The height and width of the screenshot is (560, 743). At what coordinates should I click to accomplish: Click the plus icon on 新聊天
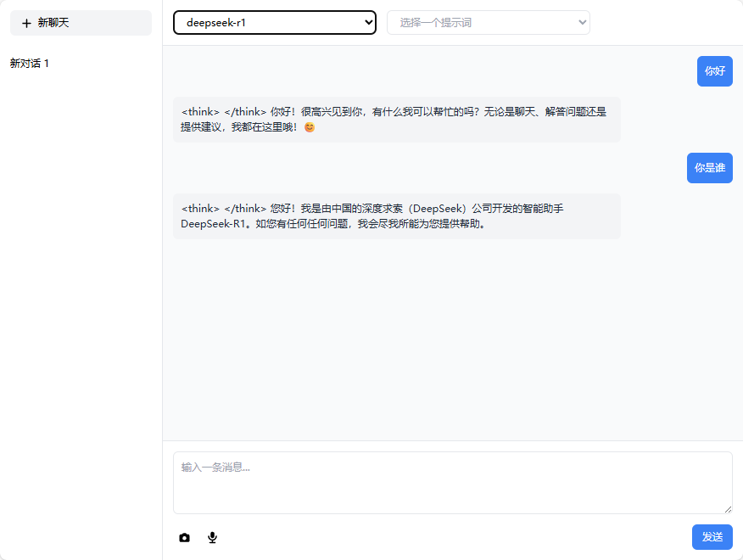(26, 23)
